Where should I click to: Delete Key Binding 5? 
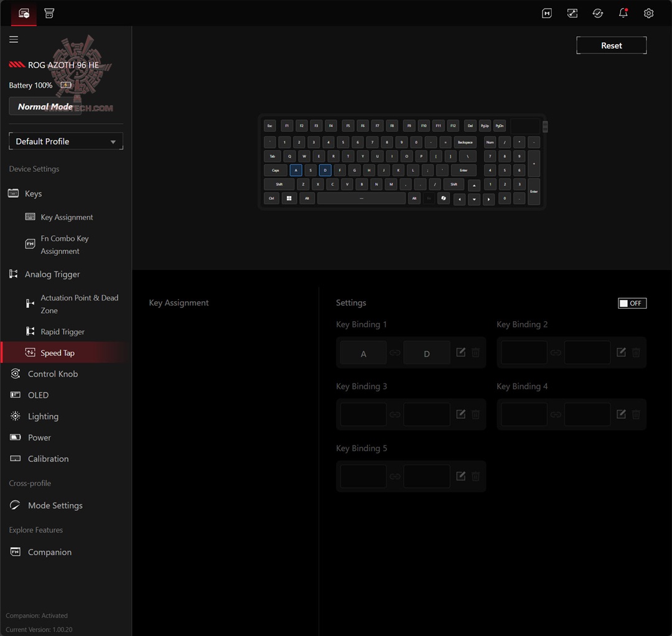click(476, 476)
